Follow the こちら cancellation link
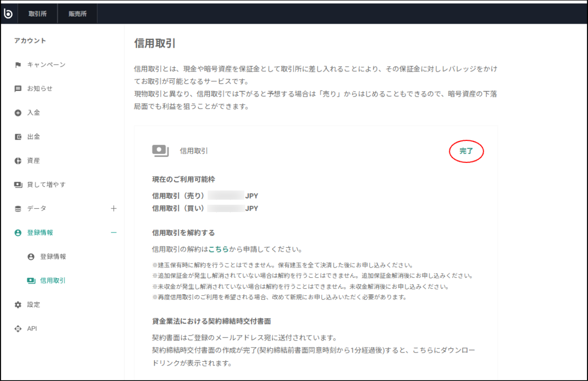This screenshot has width=588, height=381. 219,250
